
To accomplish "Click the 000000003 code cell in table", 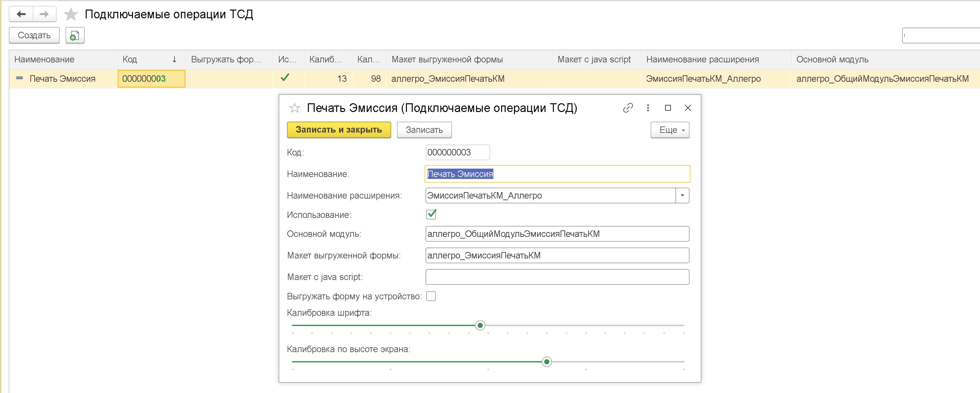I will pos(152,79).
